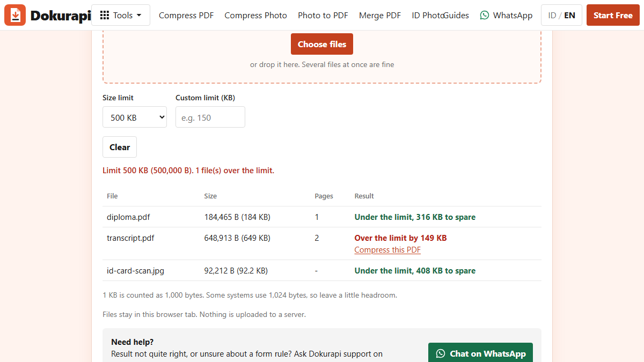Click the WhatsApp icon in navigation bar
The width and height of the screenshot is (644, 362).
click(x=485, y=15)
